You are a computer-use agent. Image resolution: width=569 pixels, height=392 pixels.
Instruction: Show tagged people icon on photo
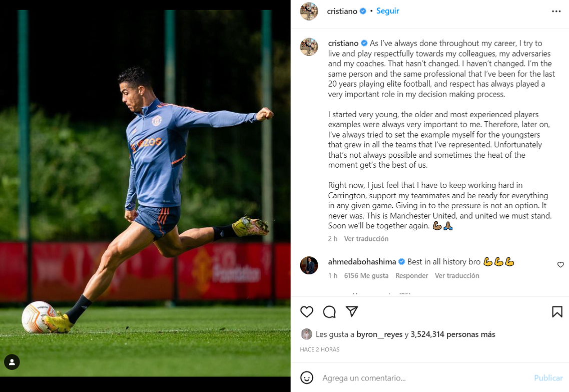(x=12, y=362)
